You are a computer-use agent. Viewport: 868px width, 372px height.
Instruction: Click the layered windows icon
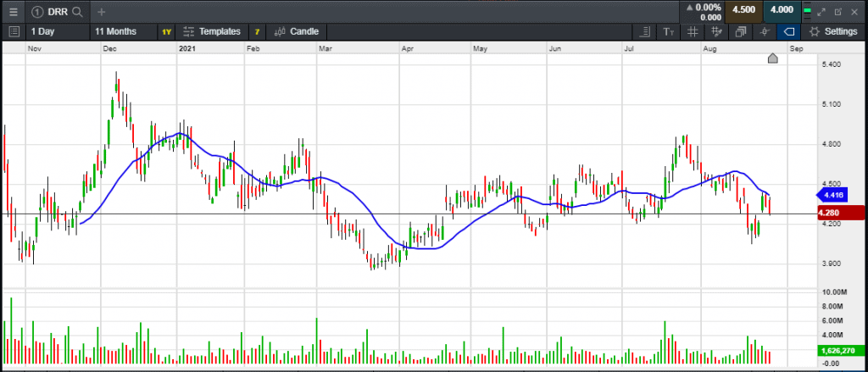coord(742,31)
